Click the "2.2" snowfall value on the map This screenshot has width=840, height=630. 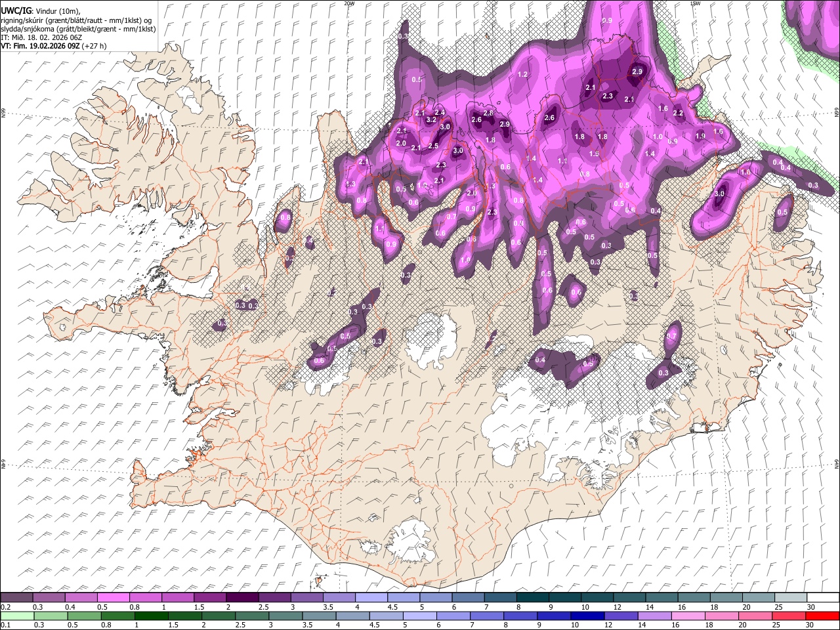[679, 114]
